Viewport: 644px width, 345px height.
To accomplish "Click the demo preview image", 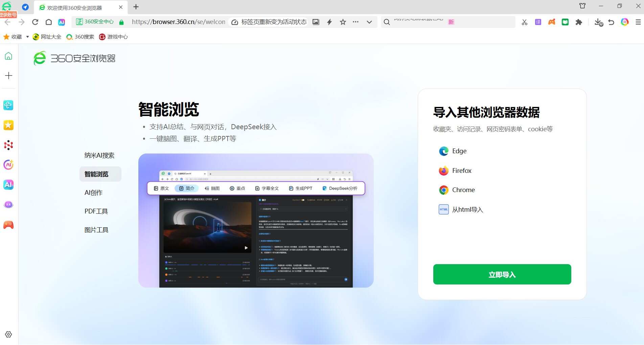I will [x=256, y=221].
